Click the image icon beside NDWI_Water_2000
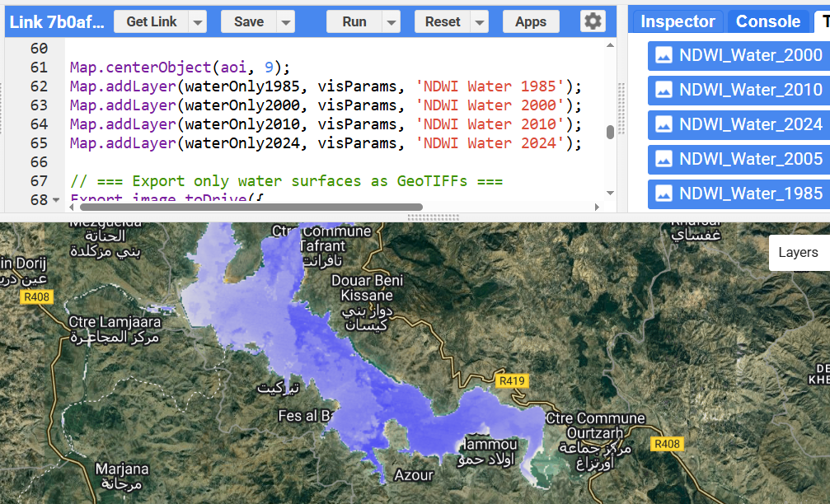This screenshot has height=504, width=830. [x=664, y=55]
